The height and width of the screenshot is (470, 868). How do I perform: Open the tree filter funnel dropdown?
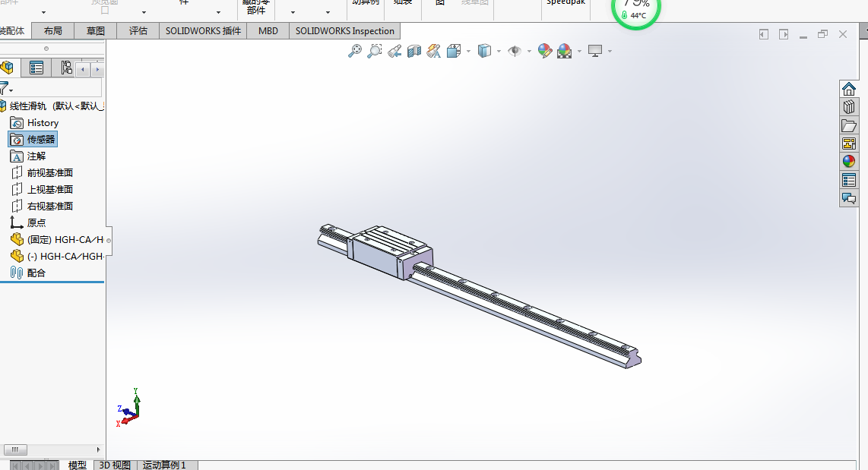click(x=6, y=88)
